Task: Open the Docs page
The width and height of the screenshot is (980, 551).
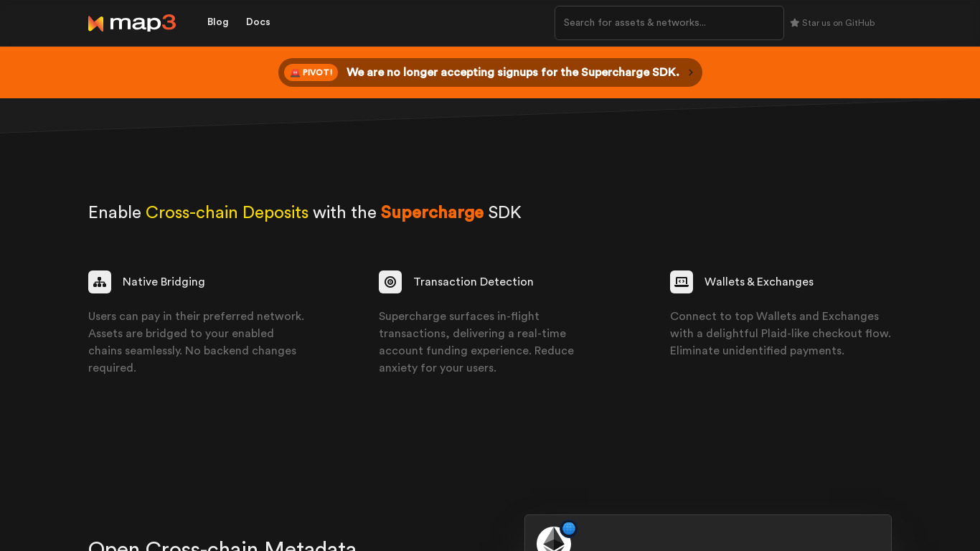Action: (258, 22)
